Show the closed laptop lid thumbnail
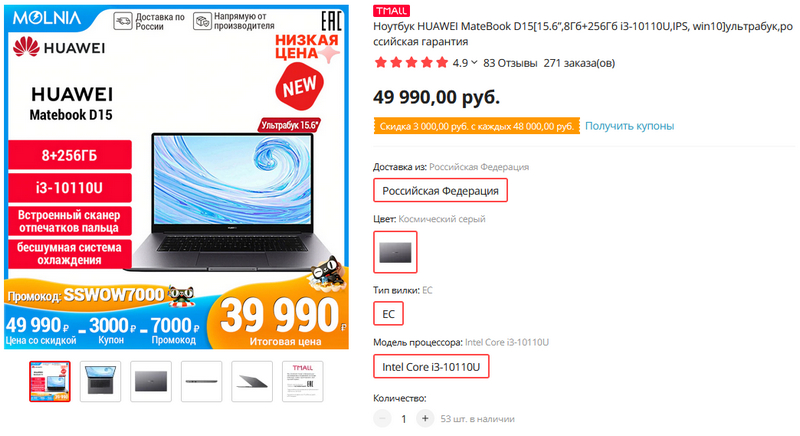This screenshot has width=800, height=436. [x=151, y=381]
